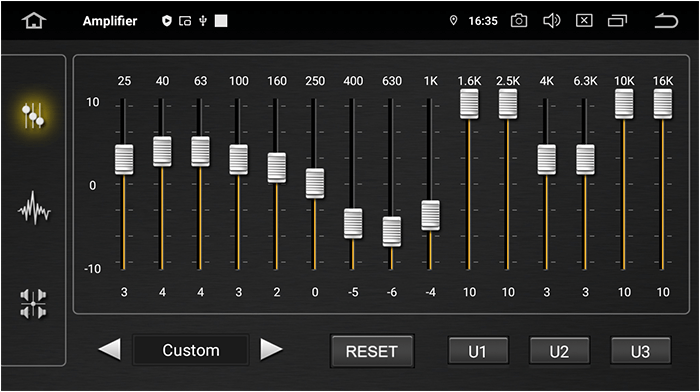
Task: Click the RESET button
Action: tap(372, 351)
